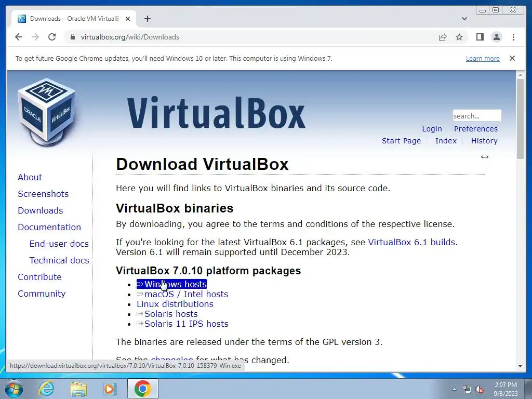Screen dimensions: 532x399
Task: Expand the tab search dropdown arrow
Action: [464, 19]
